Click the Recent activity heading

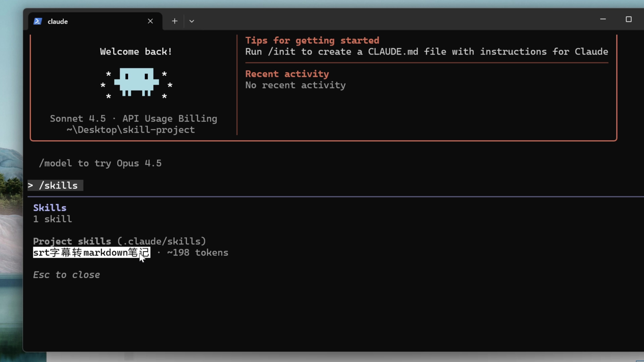click(287, 74)
